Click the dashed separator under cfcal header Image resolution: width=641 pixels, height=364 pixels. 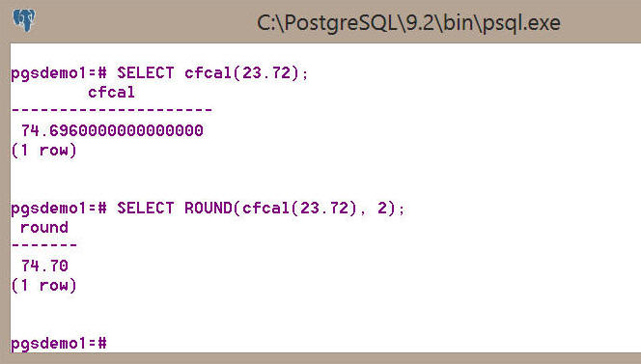coord(112,110)
